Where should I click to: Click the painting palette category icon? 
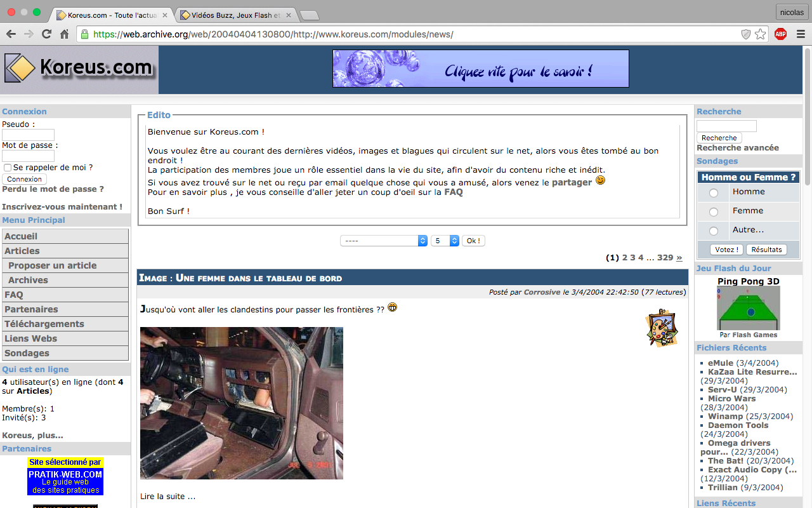click(x=662, y=328)
